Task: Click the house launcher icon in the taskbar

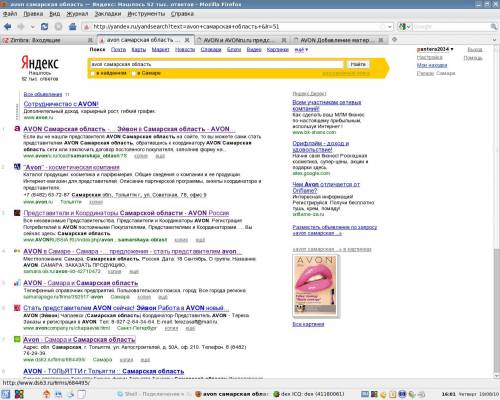Action: (x=46, y=394)
